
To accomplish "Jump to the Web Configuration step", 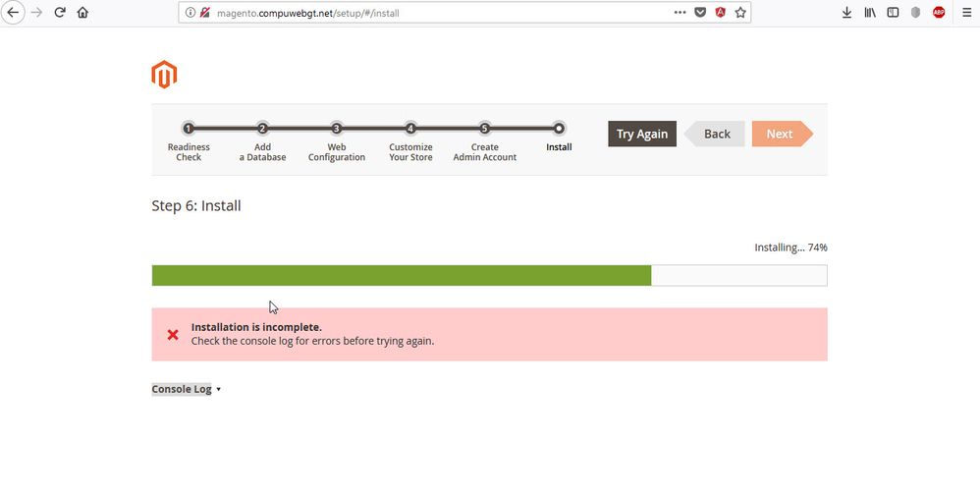I will tap(337, 129).
